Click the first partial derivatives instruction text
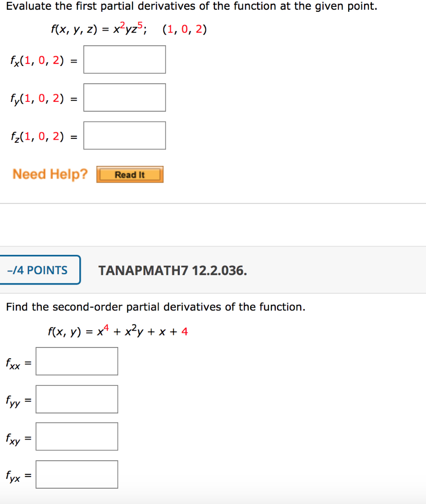The width and height of the screenshot is (426, 504). pyautogui.click(x=148, y=6)
